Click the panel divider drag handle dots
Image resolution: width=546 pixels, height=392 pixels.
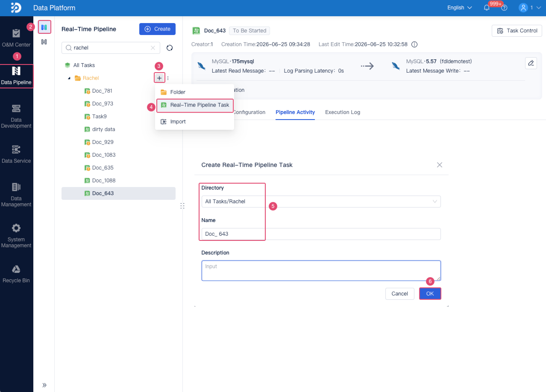182,206
